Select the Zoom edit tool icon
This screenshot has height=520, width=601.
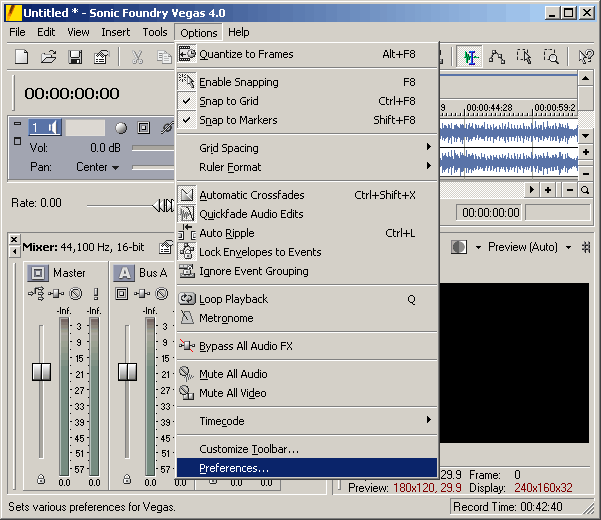[551, 56]
